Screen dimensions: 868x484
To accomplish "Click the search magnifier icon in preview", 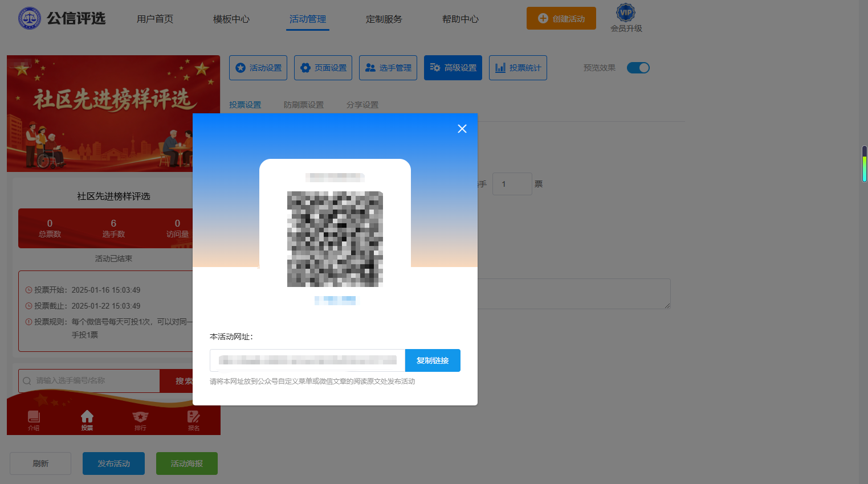I will 27,381.
